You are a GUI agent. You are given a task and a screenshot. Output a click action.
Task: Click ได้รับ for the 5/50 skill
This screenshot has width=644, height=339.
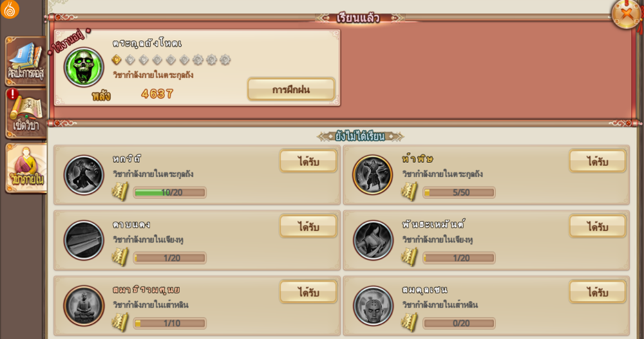tap(598, 161)
